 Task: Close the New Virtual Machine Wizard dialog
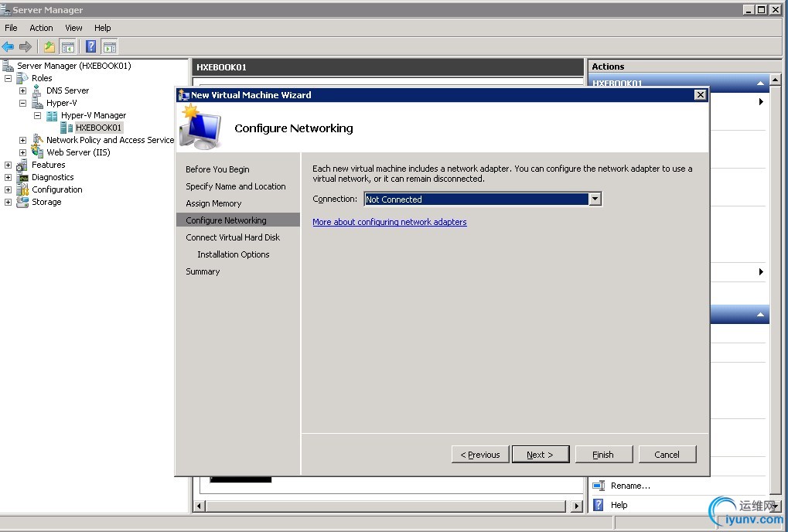(700, 95)
